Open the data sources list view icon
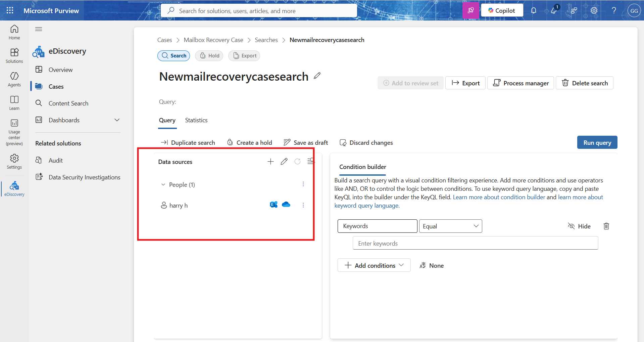Image resolution: width=644 pixels, height=342 pixels. [311, 162]
